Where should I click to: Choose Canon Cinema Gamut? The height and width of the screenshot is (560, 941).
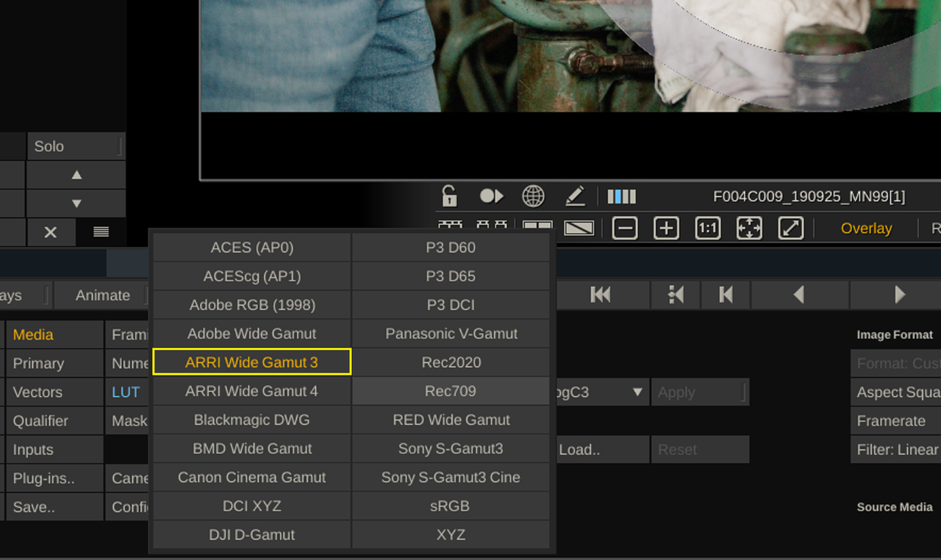252,477
